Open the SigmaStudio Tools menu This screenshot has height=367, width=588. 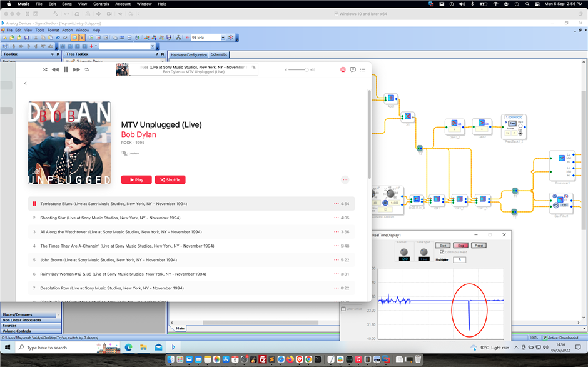(40, 30)
